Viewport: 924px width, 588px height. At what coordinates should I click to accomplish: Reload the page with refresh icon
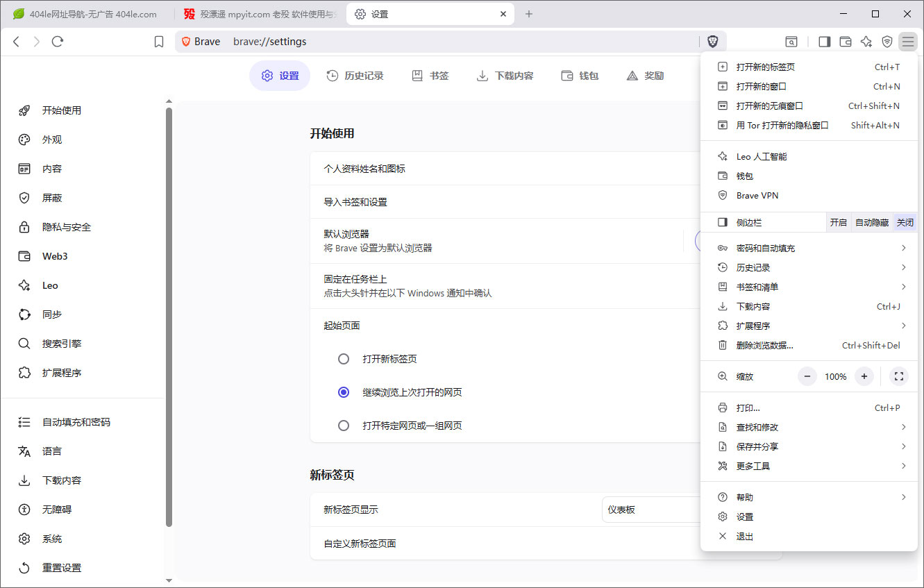(x=58, y=42)
